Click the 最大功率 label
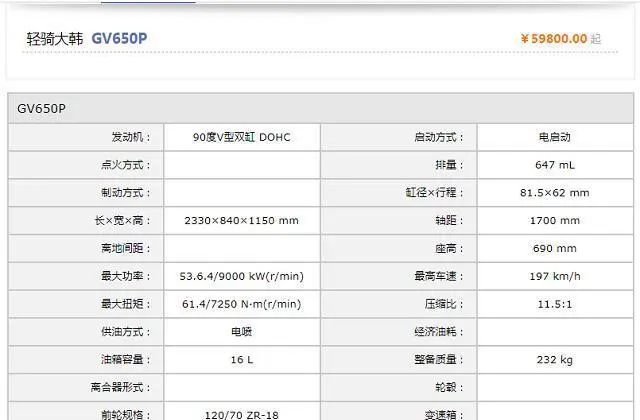 click(x=126, y=276)
